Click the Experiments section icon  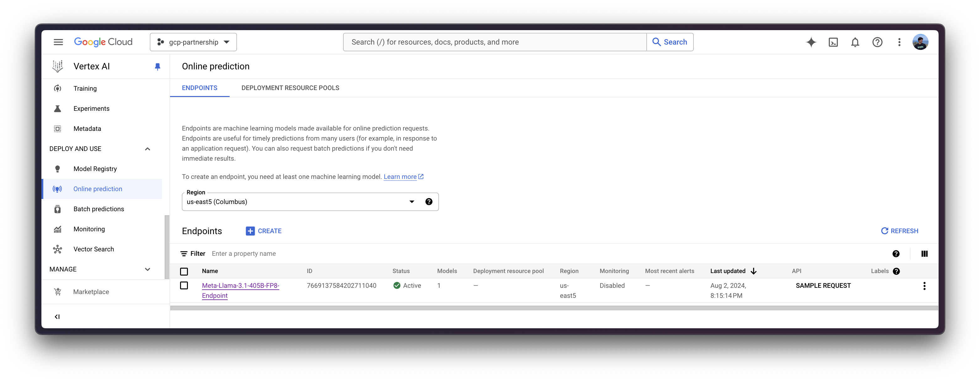point(57,108)
